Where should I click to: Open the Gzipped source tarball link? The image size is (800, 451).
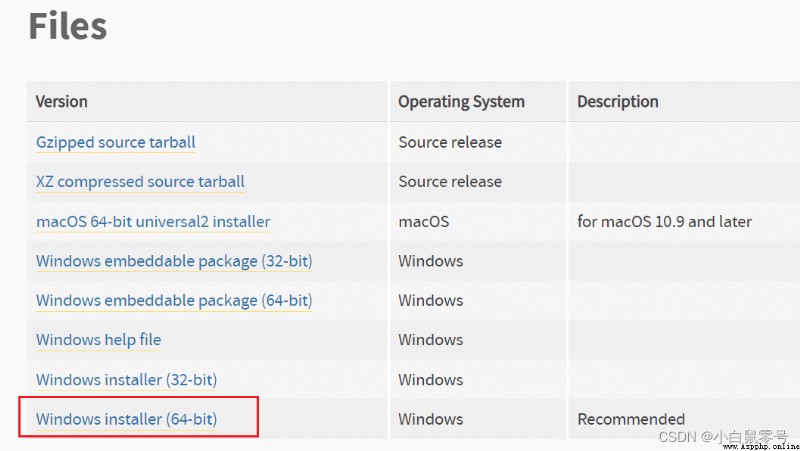(x=116, y=142)
